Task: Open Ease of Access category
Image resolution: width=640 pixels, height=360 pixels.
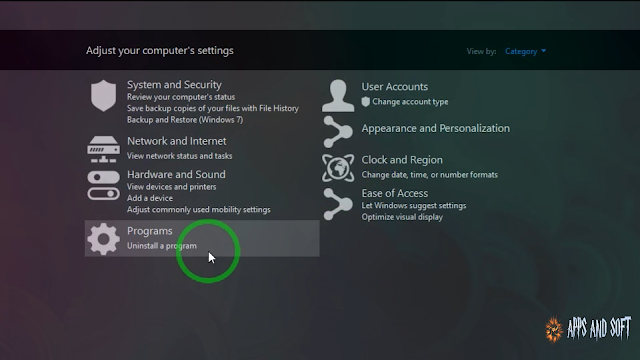Action: pyautogui.click(x=395, y=193)
